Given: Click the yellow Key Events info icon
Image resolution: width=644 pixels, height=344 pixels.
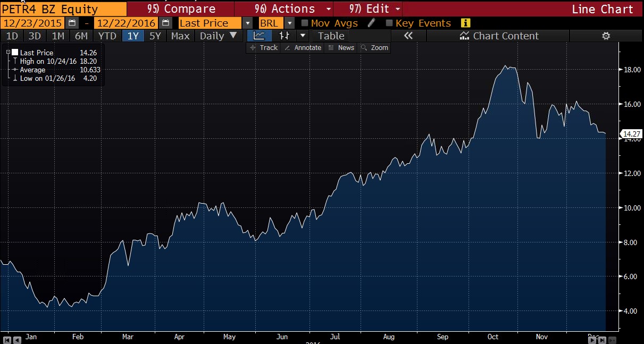Looking at the screenshot, I should (x=466, y=23).
